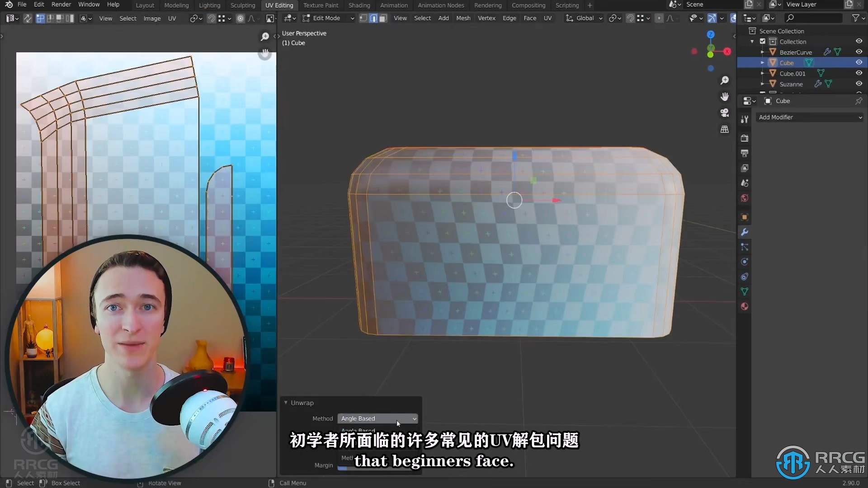
Task: Open the Texture Paint workspace tab
Action: 321,5
